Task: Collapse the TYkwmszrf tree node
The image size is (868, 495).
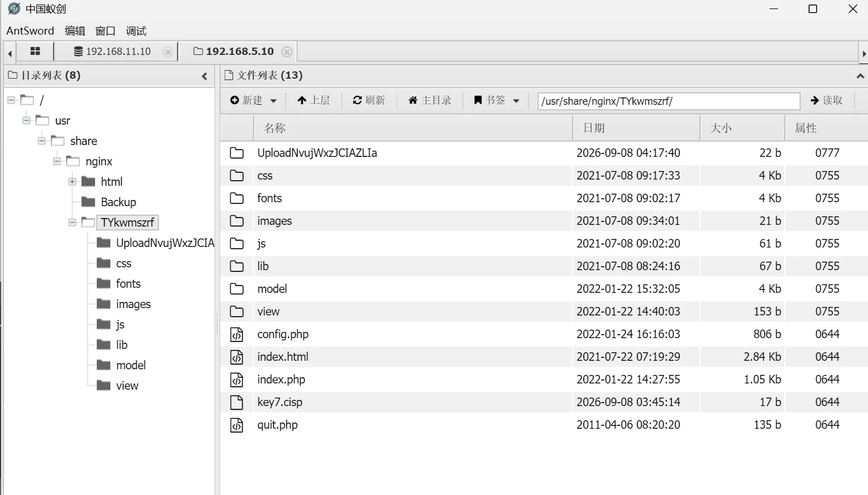Action: coord(72,223)
